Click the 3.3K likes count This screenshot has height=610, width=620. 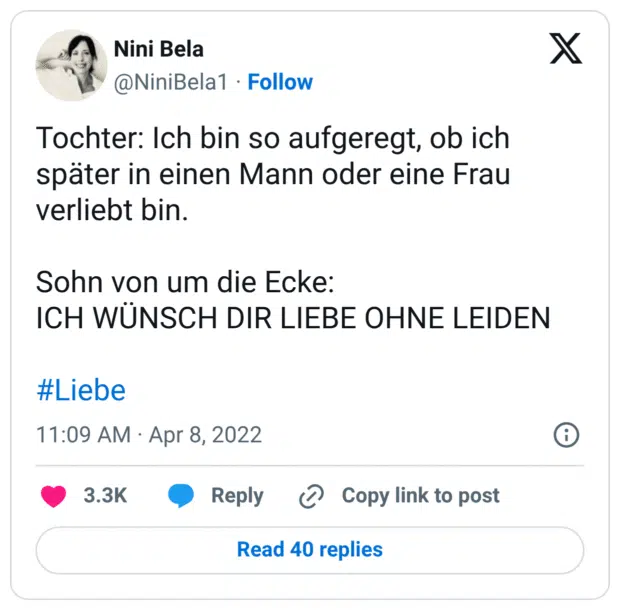tap(105, 496)
